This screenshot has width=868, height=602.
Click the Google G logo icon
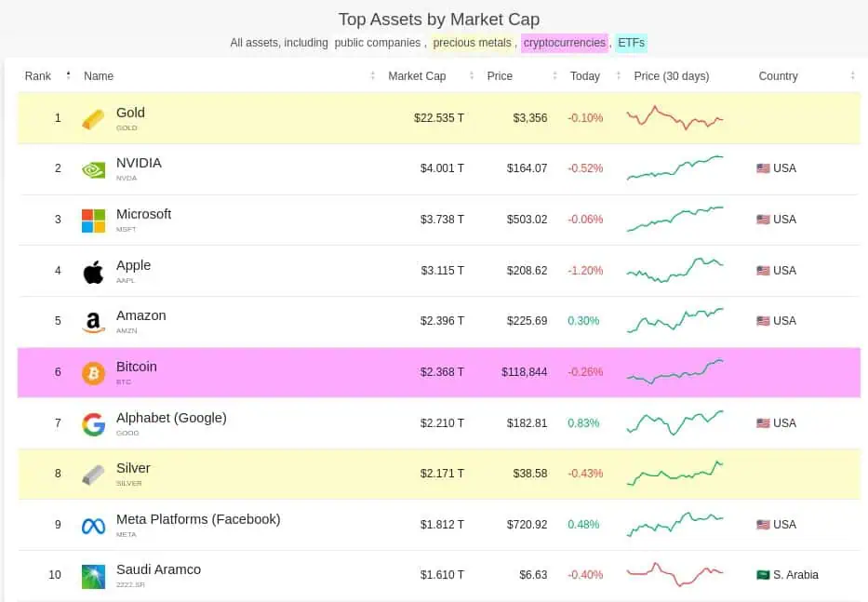pyautogui.click(x=93, y=424)
